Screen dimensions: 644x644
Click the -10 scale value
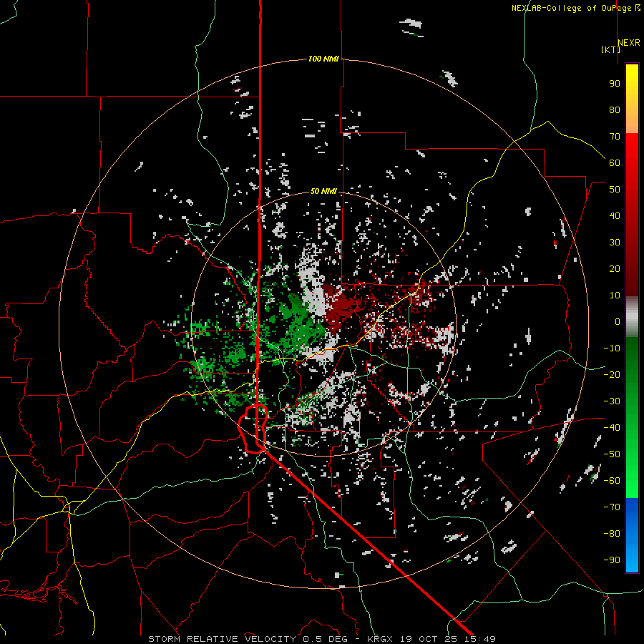pyautogui.click(x=612, y=348)
